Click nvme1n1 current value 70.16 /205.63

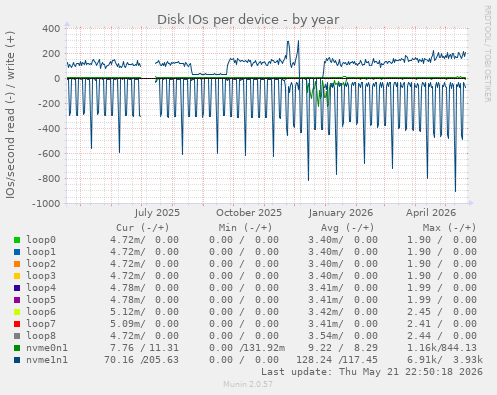click(x=142, y=360)
